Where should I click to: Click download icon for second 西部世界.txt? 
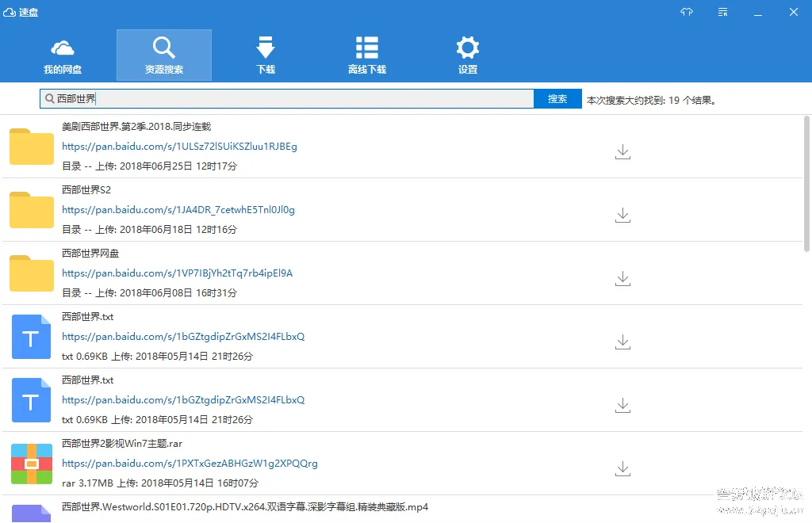click(622, 406)
